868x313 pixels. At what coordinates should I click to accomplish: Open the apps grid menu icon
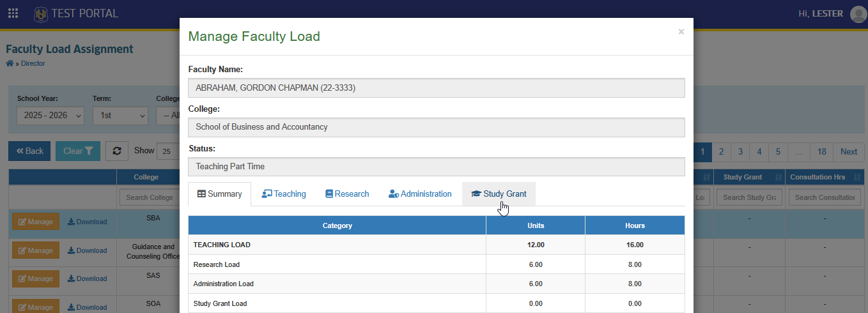pyautogui.click(x=13, y=13)
